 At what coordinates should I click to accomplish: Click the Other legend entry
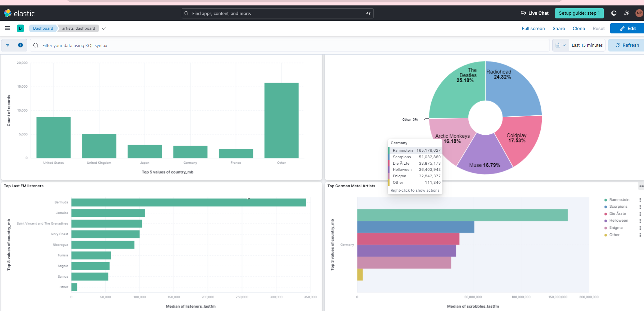click(614, 235)
